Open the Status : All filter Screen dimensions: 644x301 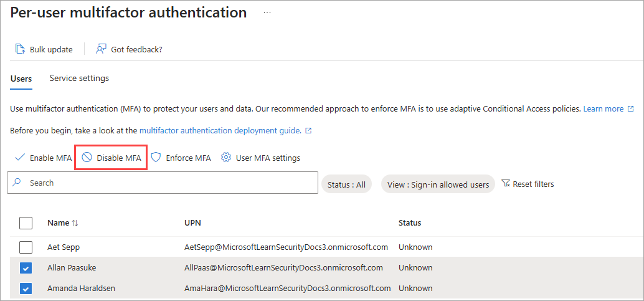346,184
